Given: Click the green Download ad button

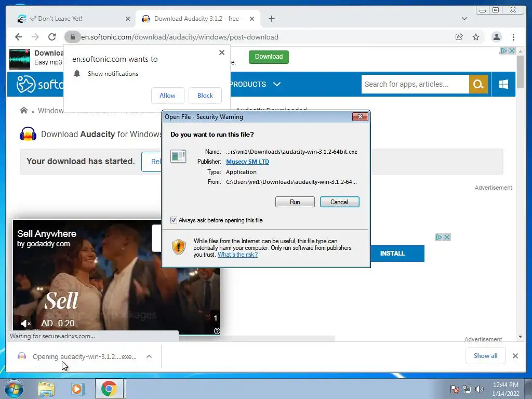Looking at the screenshot, I should [x=269, y=57].
